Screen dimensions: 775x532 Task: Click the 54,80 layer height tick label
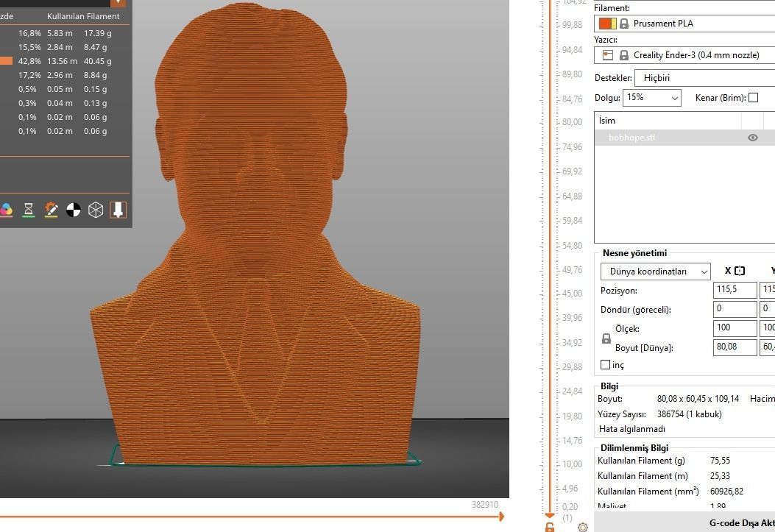[572, 246]
